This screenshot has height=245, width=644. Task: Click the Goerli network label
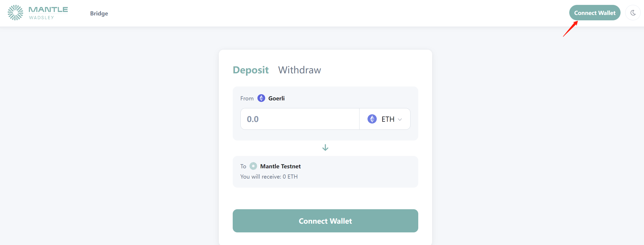click(277, 98)
